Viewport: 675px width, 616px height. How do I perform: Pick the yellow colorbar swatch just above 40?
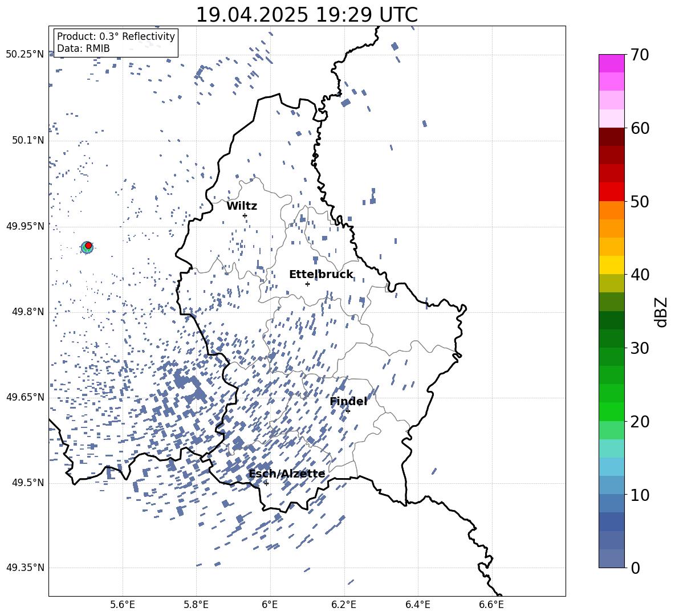coord(611,265)
